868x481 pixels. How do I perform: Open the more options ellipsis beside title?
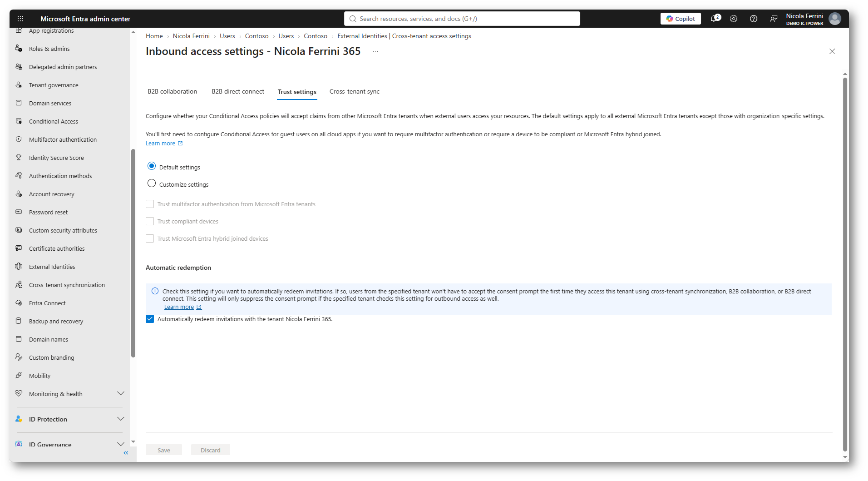pos(375,51)
